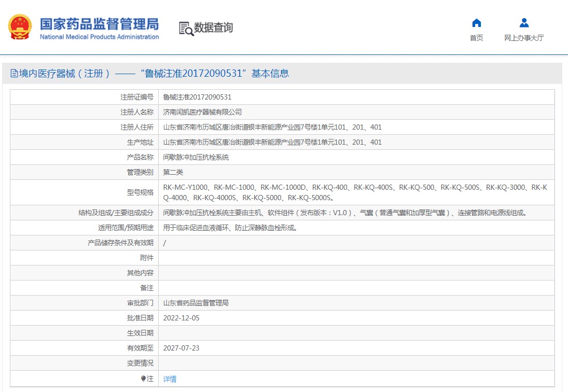Click the 注册人住所 address value
The height and width of the screenshot is (392, 568).
point(272,127)
